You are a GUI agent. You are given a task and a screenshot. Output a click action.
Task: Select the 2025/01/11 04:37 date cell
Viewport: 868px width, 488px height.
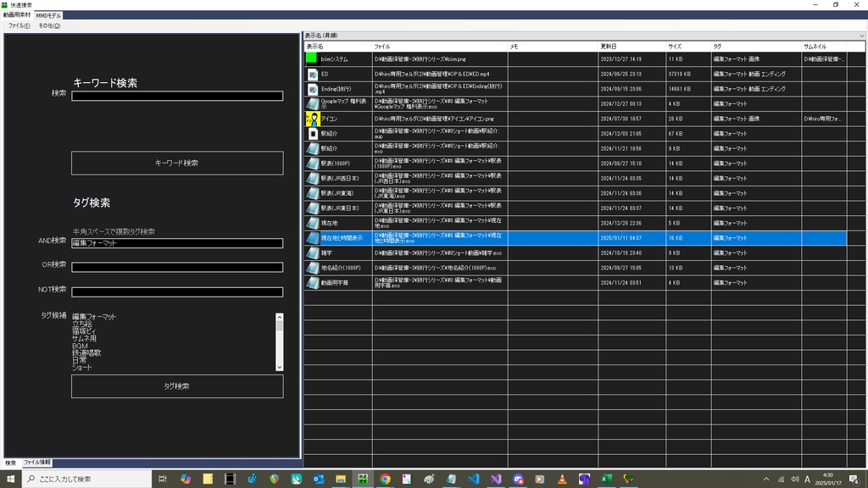632,238
